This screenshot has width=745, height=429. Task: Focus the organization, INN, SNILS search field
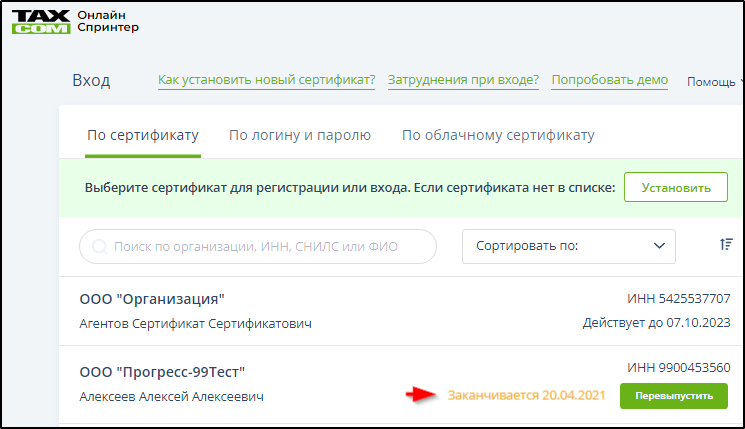(x=270, y=246)
